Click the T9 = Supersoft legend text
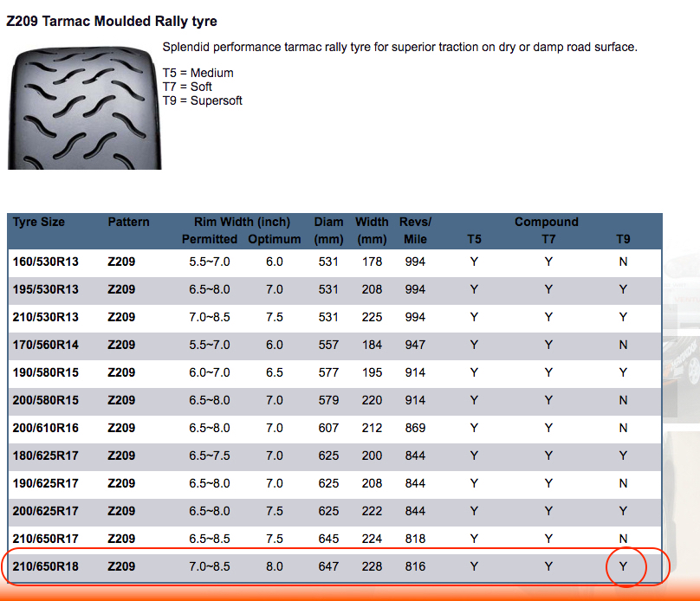This screenshot has width=700, height=601. [202, 100]
